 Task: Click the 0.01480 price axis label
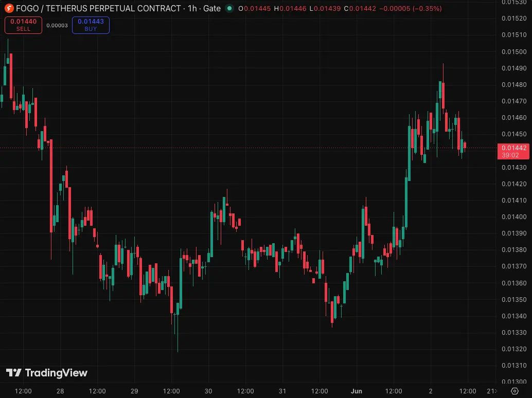514,84
